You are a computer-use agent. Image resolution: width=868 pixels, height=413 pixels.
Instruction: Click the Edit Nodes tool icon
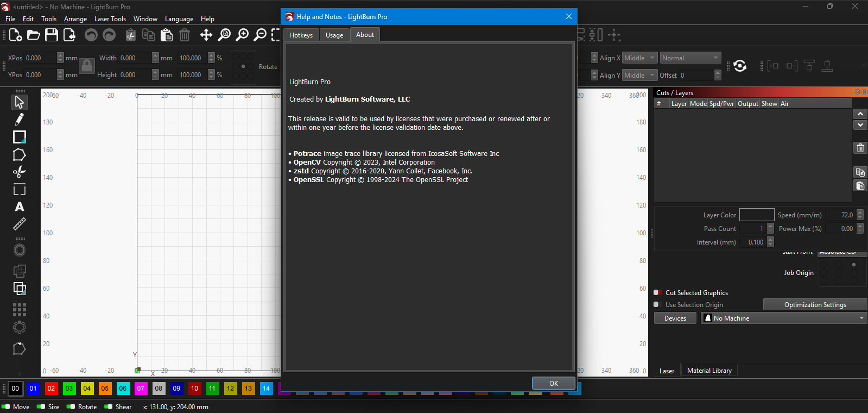click(x=20, y=348)
